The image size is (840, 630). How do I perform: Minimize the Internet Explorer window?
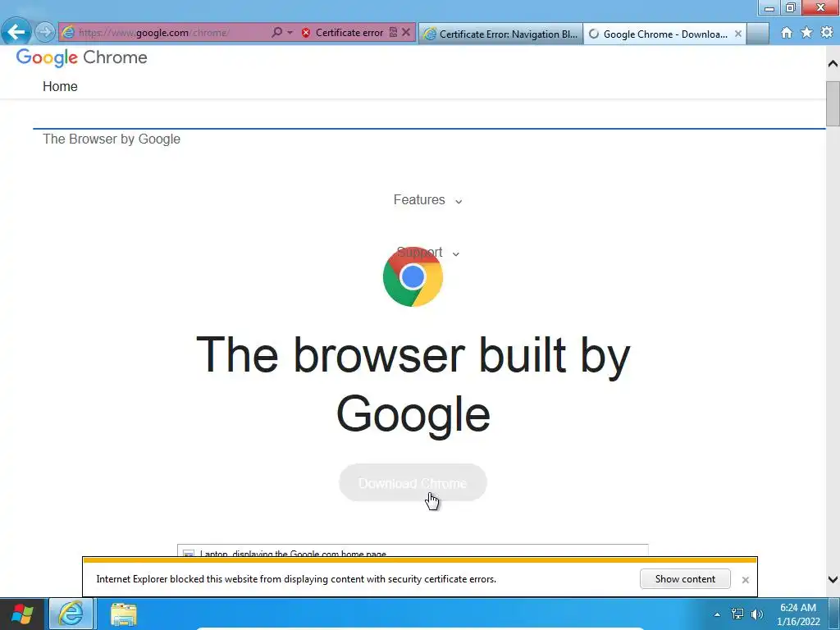(769, 7)
